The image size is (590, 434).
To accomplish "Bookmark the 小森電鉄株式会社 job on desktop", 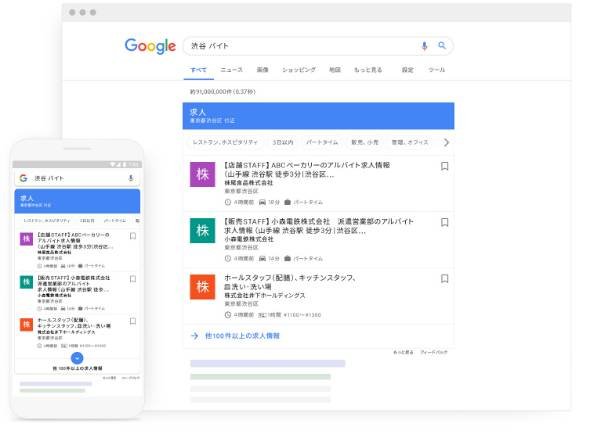I will point(444,222).
